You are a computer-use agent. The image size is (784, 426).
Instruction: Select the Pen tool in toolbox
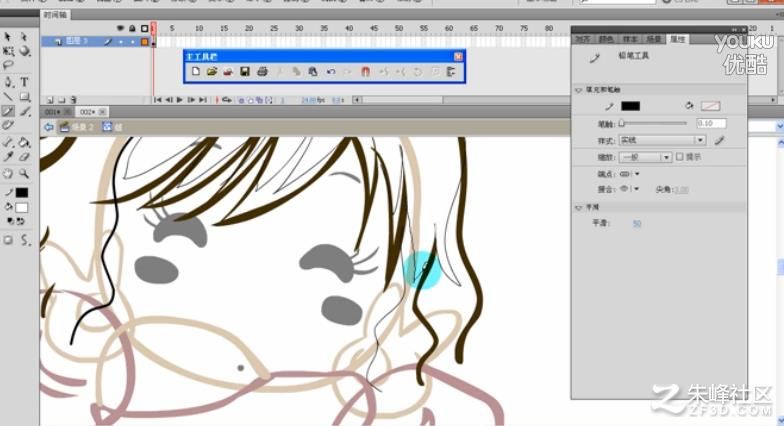(8, 82)
